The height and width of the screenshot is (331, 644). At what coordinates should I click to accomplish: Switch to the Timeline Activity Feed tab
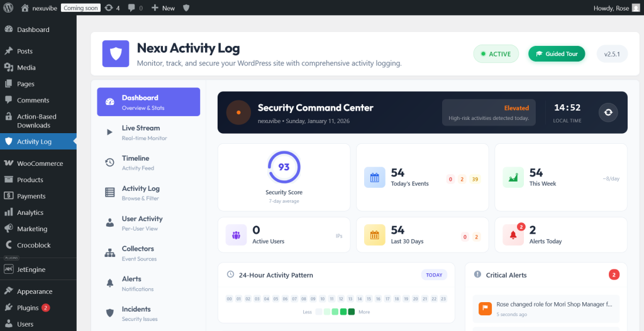point(148,163)
